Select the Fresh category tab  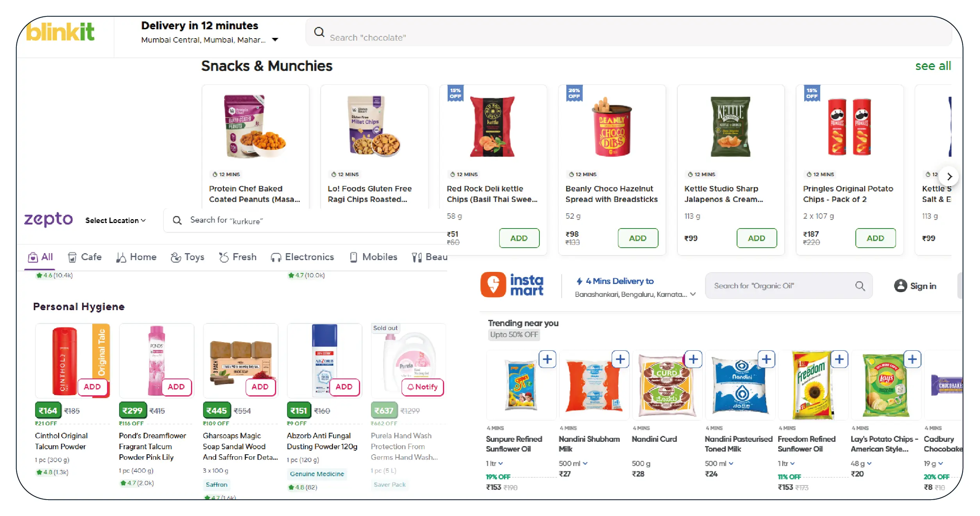point(237,257)
